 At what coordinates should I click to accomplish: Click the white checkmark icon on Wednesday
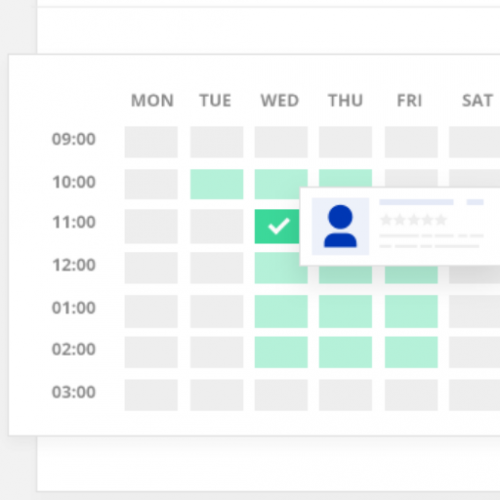click(x=279, y=226)
